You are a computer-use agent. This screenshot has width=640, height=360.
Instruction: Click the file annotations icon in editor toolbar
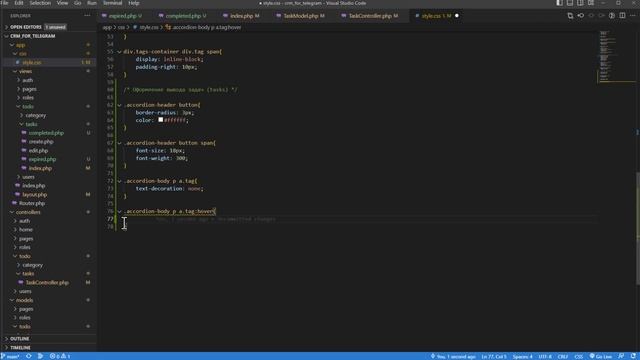pos(580,16)
